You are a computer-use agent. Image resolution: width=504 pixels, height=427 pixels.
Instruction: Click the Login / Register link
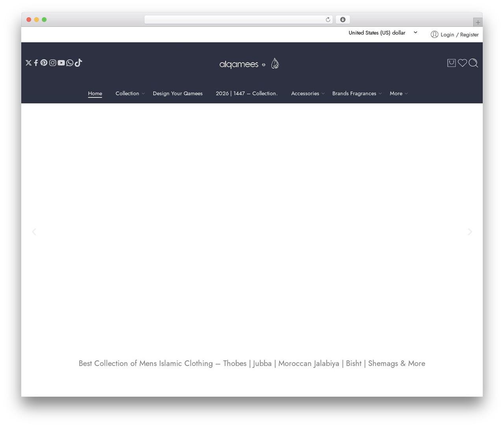(x=460, y=35)
